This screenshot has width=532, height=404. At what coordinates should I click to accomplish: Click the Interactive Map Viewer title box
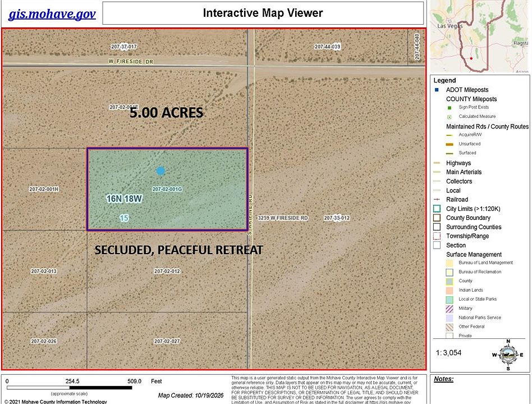(263, 13)
